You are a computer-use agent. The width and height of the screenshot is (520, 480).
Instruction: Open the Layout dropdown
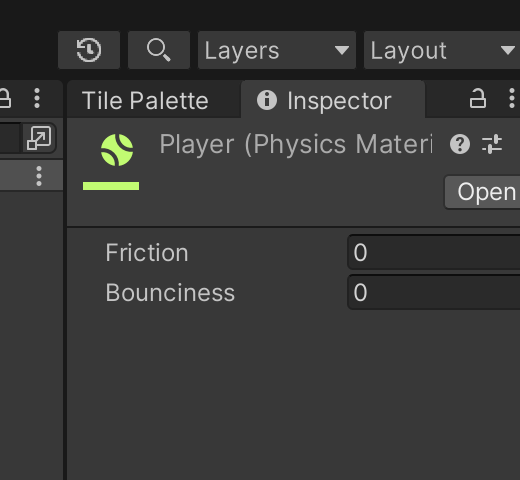click(442, 50)
